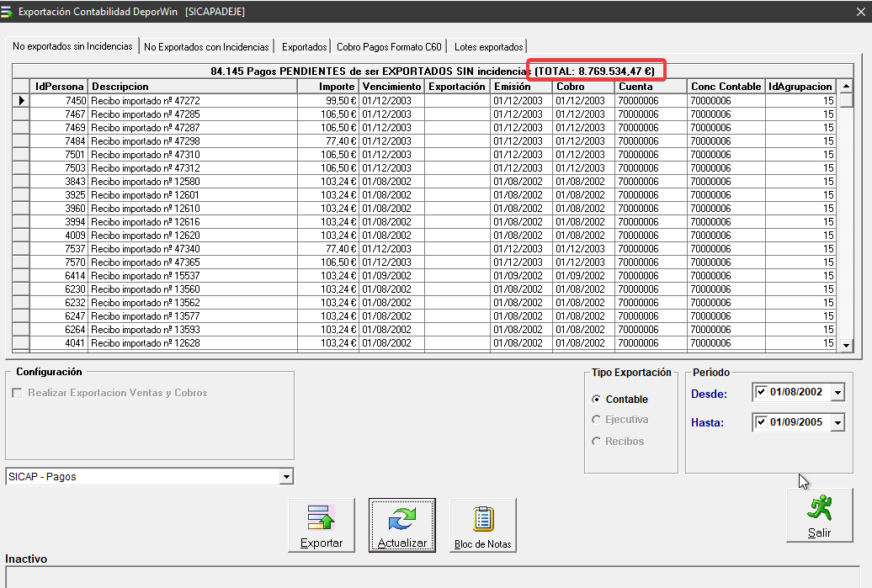Open Cobro Pagos Formato C60 tab
Image resolution: width=872 pixels, height=588 pixels.
click(x=389, y=47)
